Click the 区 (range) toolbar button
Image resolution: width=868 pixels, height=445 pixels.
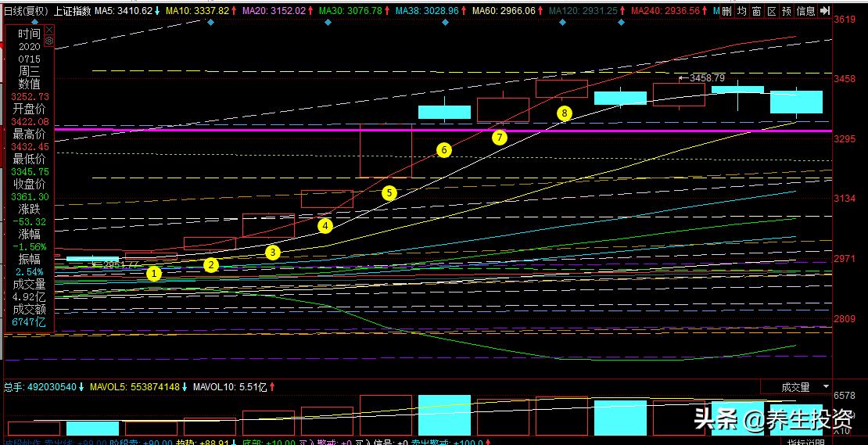pyautogui.click(x=772, y=11)
